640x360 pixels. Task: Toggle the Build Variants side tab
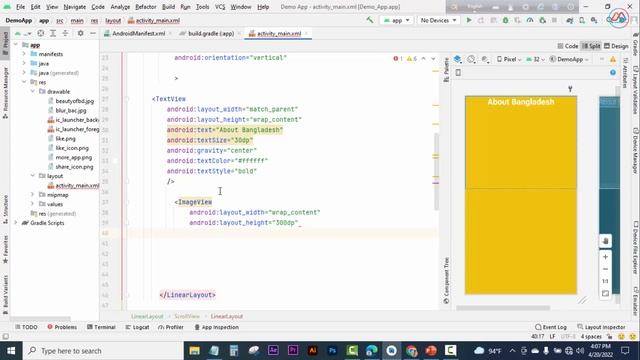[5, 295]
